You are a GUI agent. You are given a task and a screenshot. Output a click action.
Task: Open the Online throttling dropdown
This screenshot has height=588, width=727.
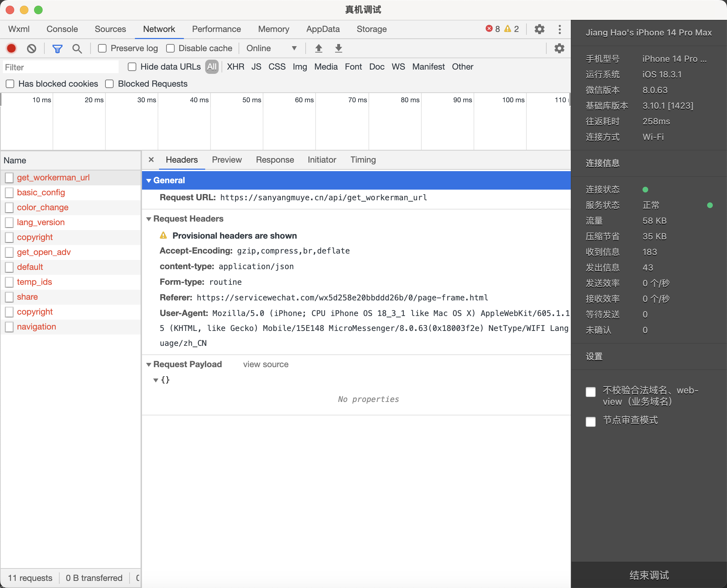coord(272,48)
